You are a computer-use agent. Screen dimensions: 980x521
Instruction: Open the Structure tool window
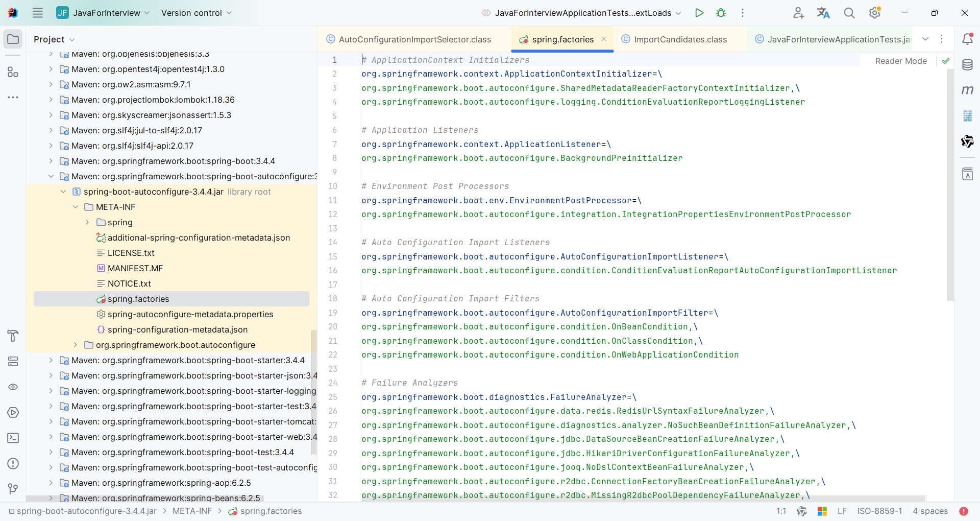click(13, 72)
